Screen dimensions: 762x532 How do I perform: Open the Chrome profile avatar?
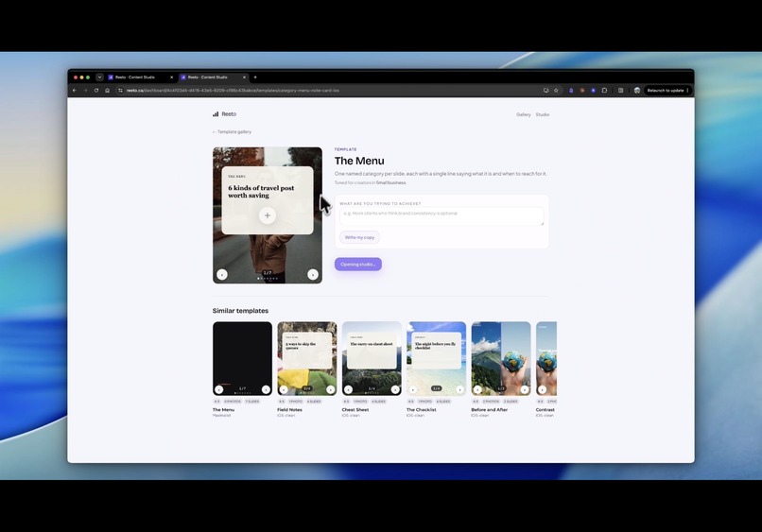tap(636, 91)
